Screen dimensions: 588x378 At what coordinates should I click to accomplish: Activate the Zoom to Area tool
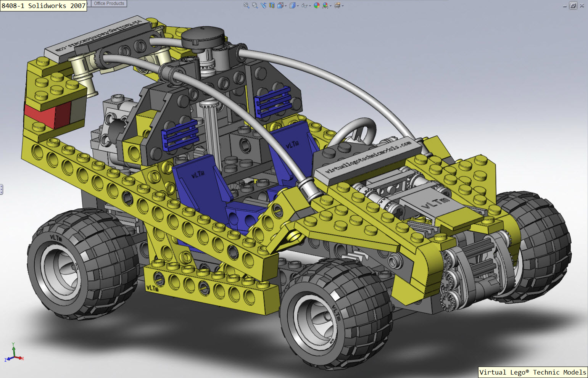255,5
